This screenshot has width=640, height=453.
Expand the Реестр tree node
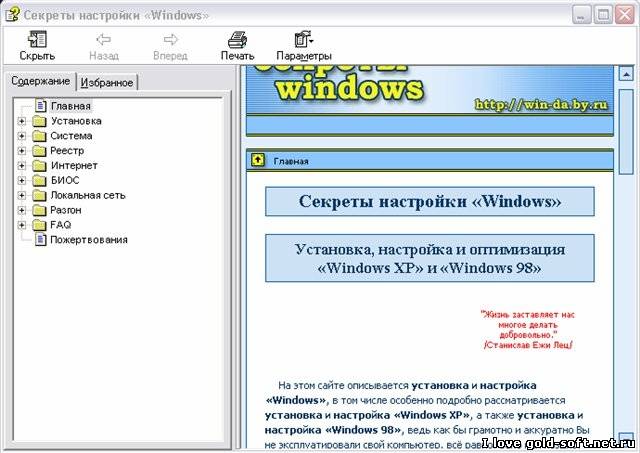[22, 151]
